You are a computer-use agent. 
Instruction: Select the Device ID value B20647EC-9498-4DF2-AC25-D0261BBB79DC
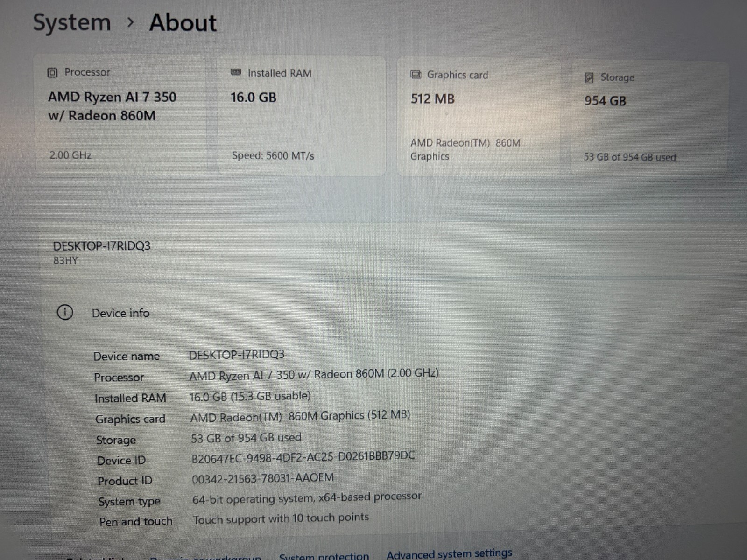coord(303,457)
